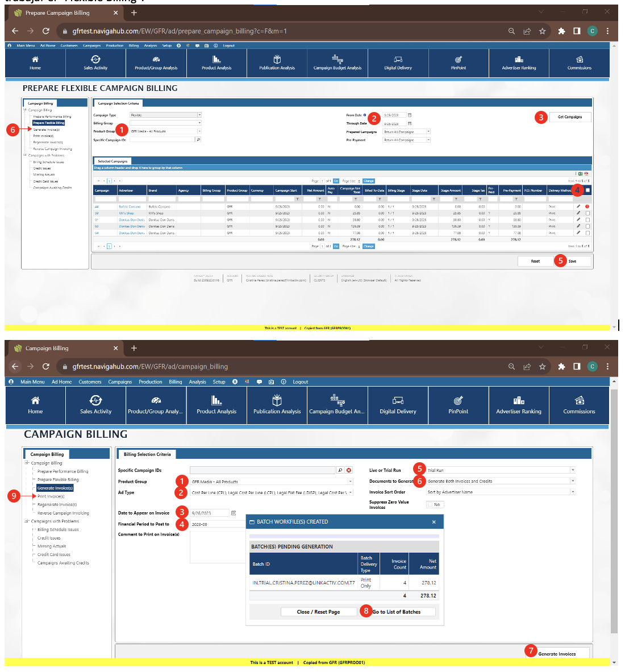625x672 pixels.
Task: Check the select-all checkbox in the grid header
Action: tap(587, 190)
